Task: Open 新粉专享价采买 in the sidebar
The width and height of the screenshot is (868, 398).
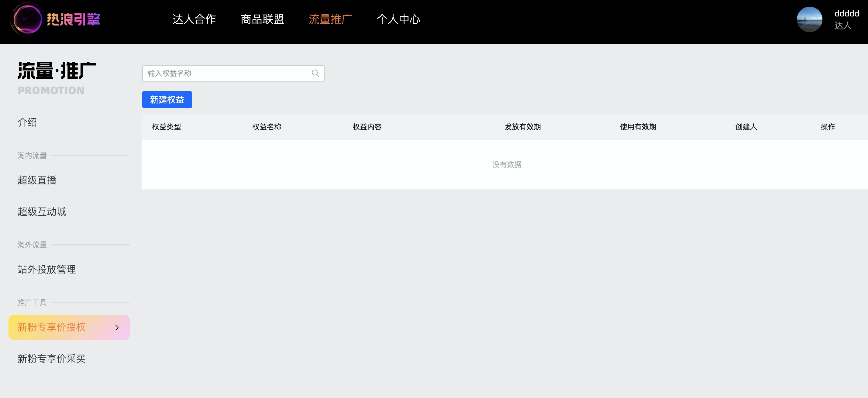Action: tap(52, 359)
